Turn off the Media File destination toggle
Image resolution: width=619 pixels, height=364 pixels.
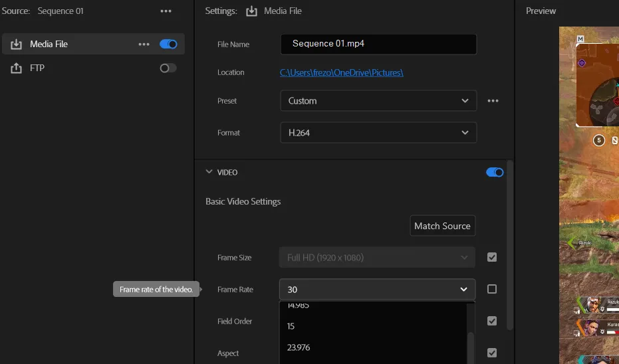pyautogui.click(x=169, y=44)
